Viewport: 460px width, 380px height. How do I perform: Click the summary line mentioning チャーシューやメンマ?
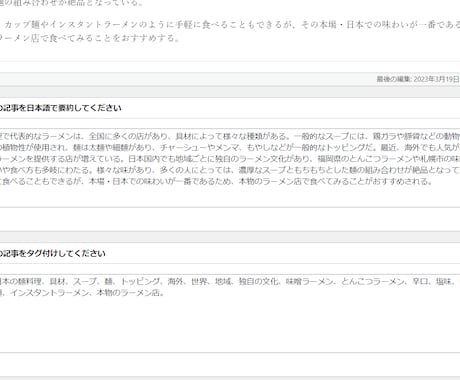[x=230, y=147]
